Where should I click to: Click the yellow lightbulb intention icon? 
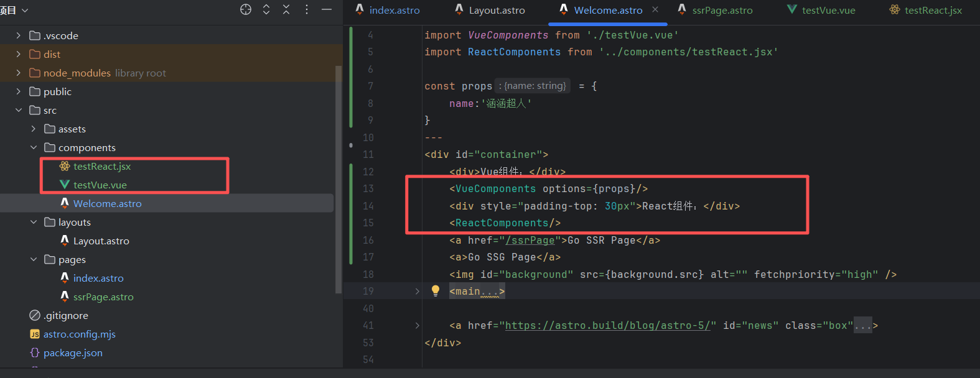pos(436,290)
